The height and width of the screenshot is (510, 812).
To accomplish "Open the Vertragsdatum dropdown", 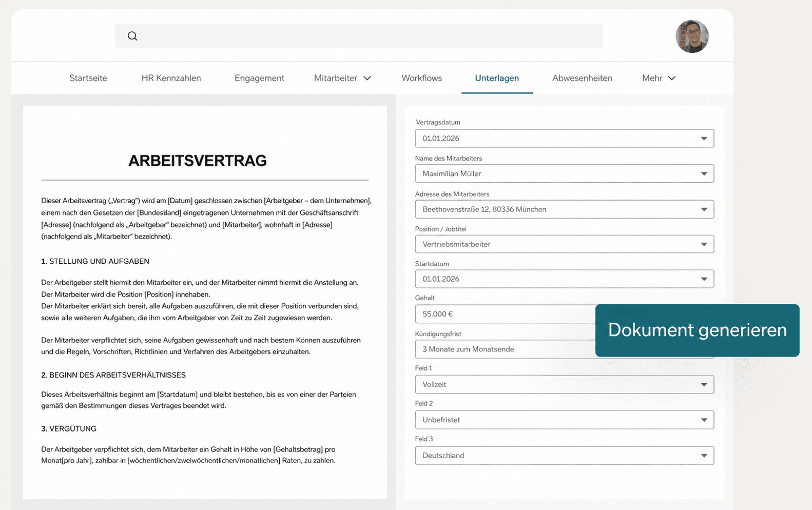I will [x=564, y=139].
